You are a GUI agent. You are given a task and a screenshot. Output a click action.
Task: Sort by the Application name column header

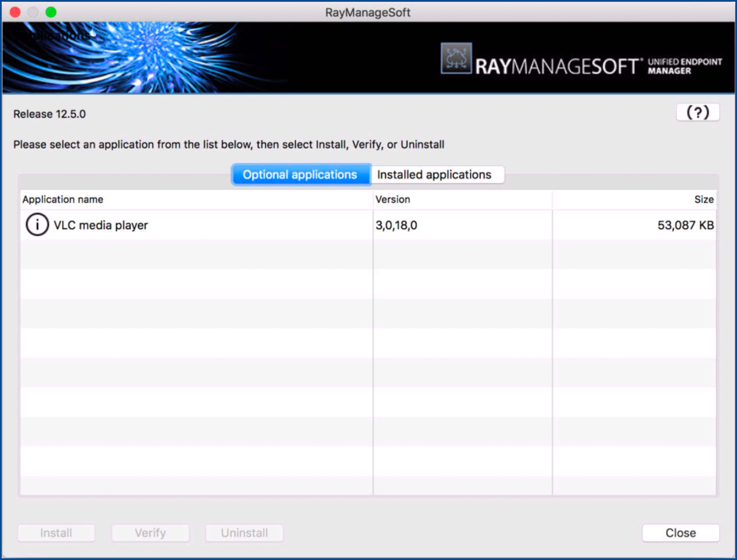pos(62,199)
